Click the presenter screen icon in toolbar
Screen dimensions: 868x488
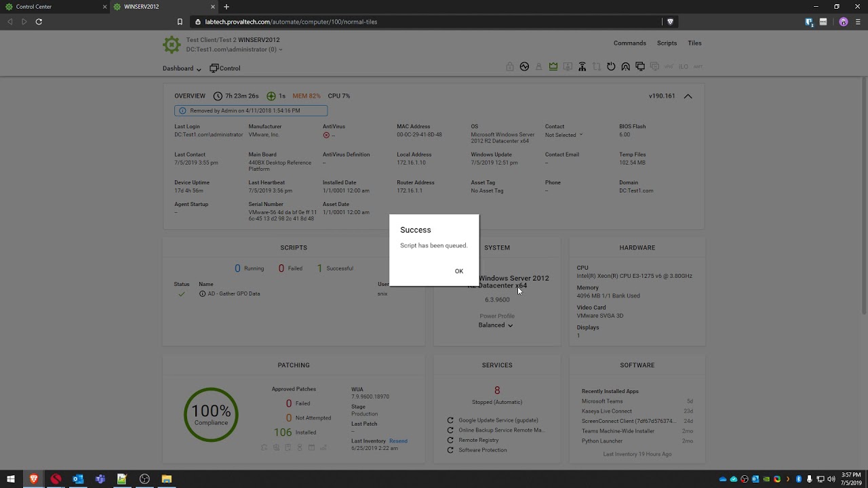(x=568, y=66)
